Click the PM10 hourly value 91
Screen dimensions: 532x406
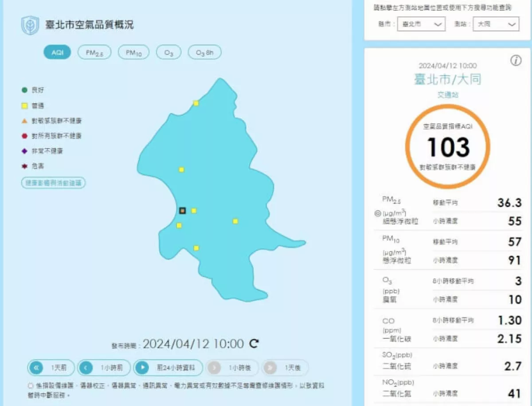point(515,260)
